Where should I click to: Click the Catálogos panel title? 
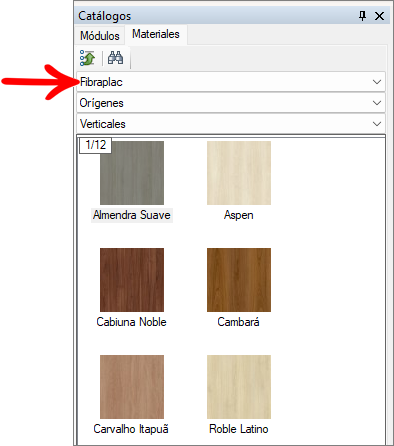105,16
